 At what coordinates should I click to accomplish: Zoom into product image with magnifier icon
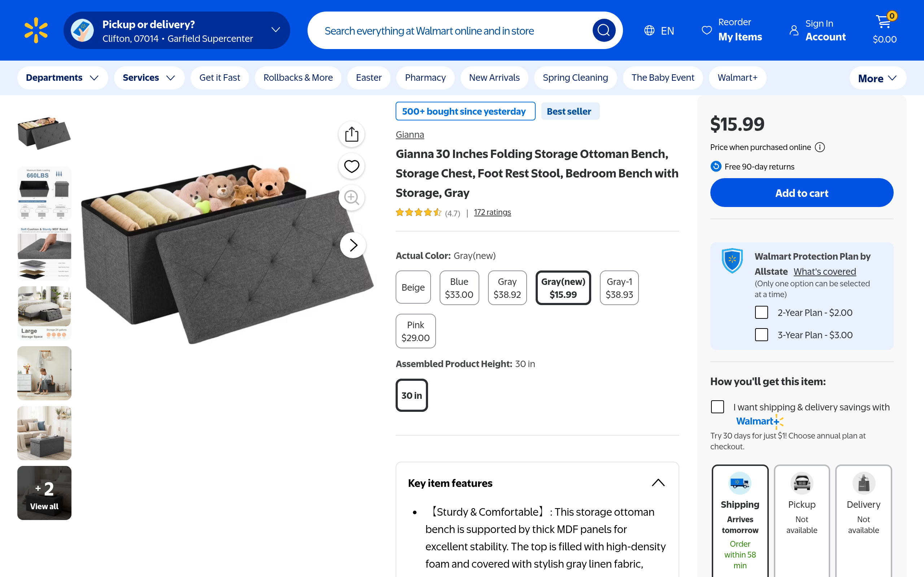point(352,198)
